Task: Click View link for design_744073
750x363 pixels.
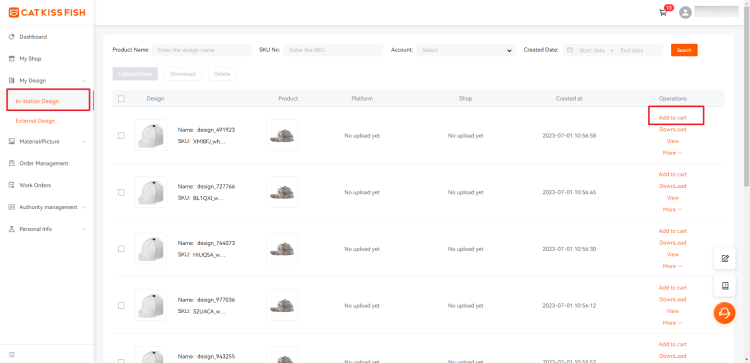Action: point(673,254)
